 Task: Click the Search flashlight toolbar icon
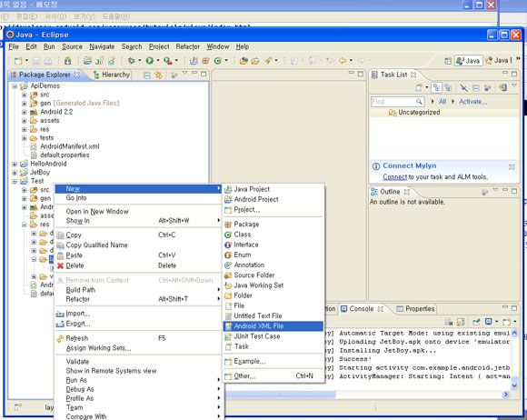click(267, 61)
